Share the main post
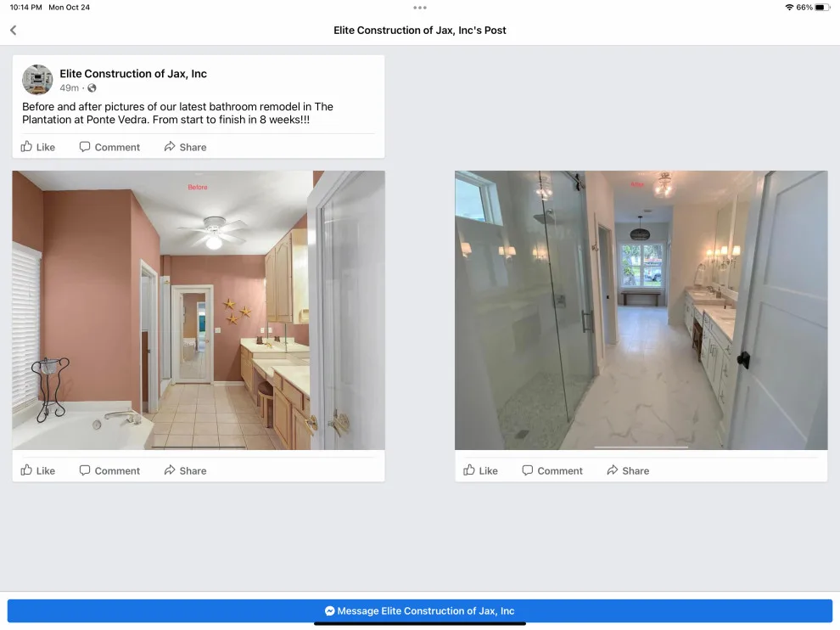The width and height of the screenshot is (840, 630). tap(185, 147)
